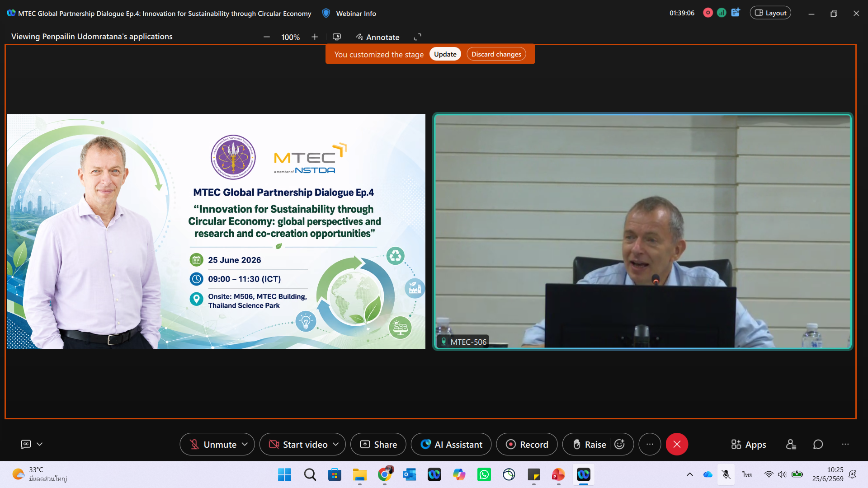The height and width of the screenshot is (488, 868).
Task: Click the shared presentation slide
Action: [216, 231]
